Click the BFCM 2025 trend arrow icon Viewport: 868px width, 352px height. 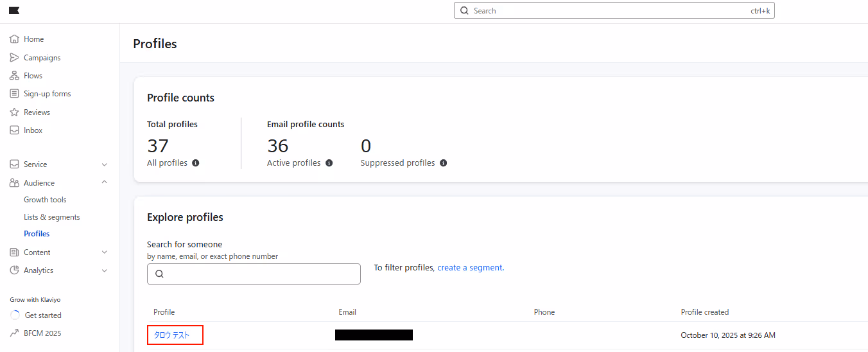pyautogui.click(x=15, y=333)
